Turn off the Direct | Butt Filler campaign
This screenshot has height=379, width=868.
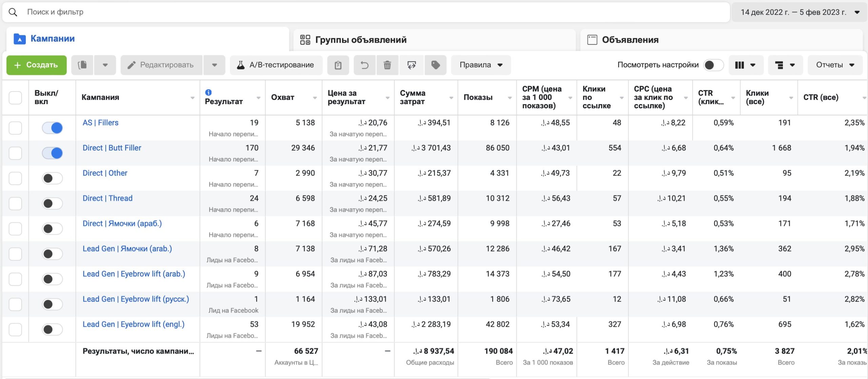(x=52, y=153)
